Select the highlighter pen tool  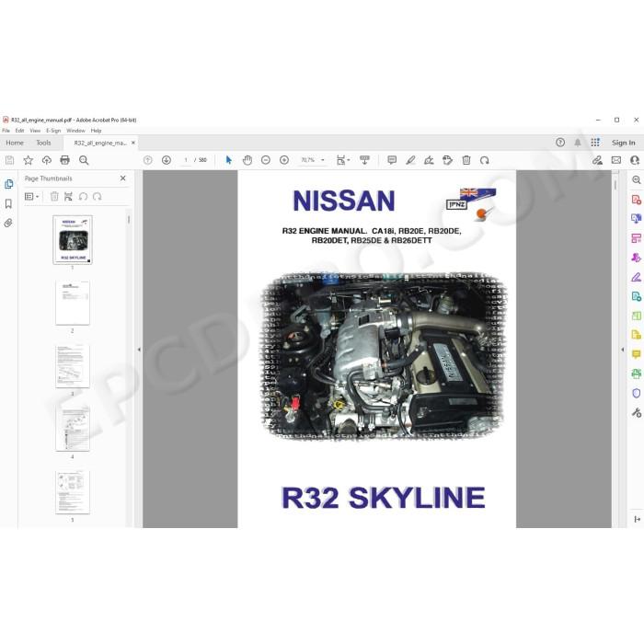tap(410, 160)
